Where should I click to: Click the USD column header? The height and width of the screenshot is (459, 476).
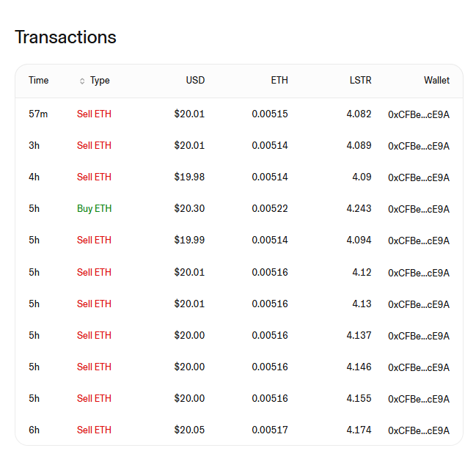(195, 81)
